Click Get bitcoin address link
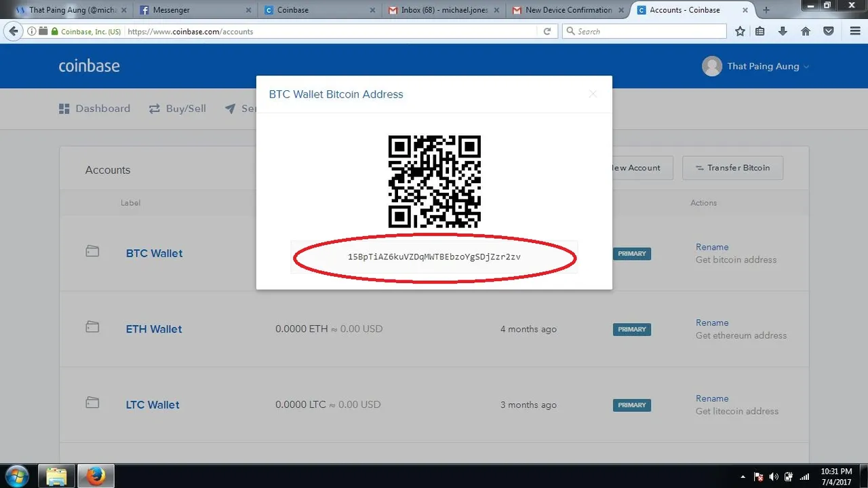Viewport: 868px width, 488px height. click(x=736, y=259)
